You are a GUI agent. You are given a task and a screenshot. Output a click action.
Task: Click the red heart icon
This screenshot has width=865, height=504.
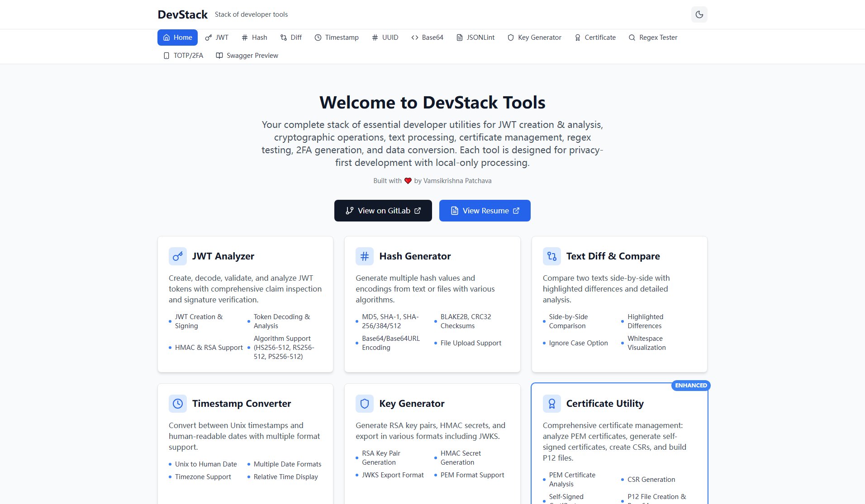[408, 181]
